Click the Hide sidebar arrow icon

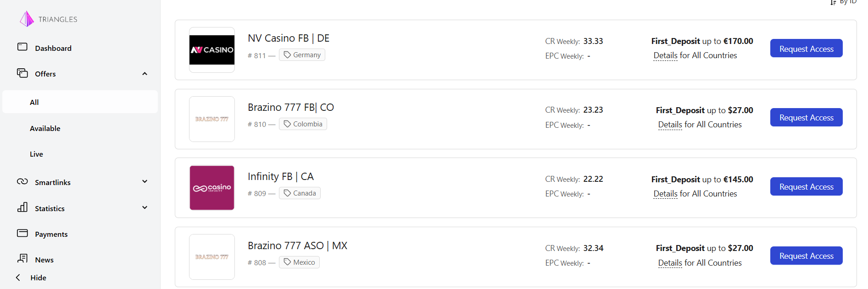(18, 278)
